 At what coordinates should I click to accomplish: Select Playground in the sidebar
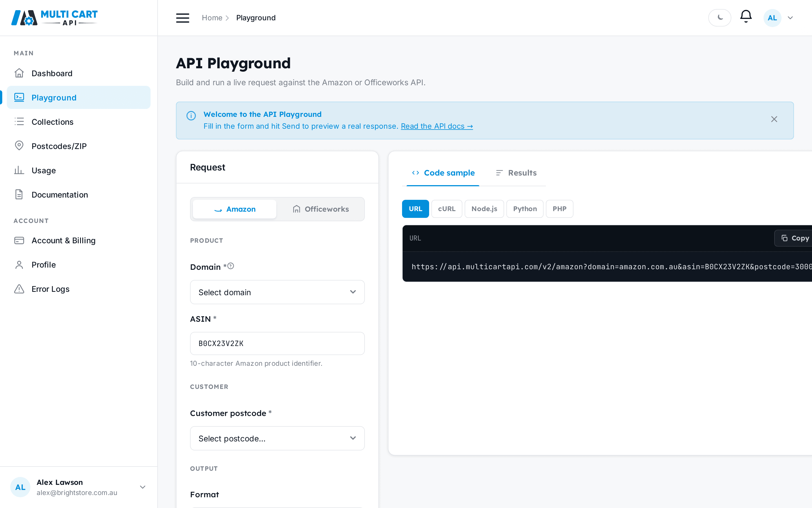click(78, 97)
